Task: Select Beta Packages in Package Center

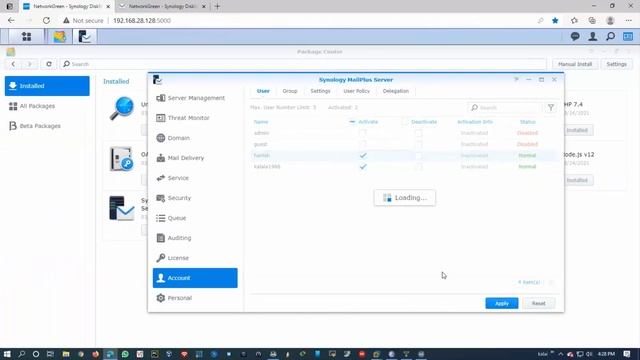Action: click(x=47, y=126)
